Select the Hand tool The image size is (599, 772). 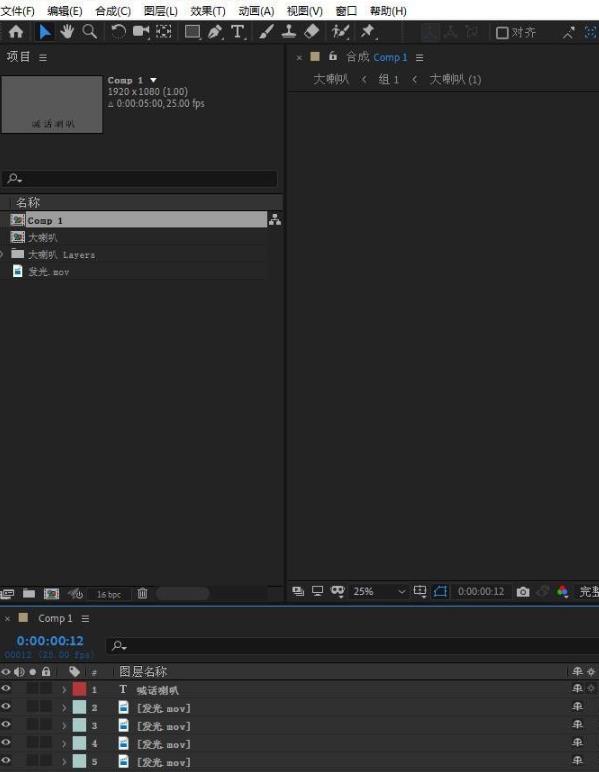point(67,32)
